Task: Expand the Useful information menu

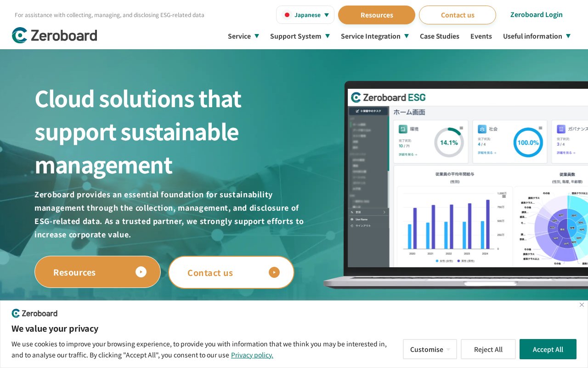Action: (537, 36)
